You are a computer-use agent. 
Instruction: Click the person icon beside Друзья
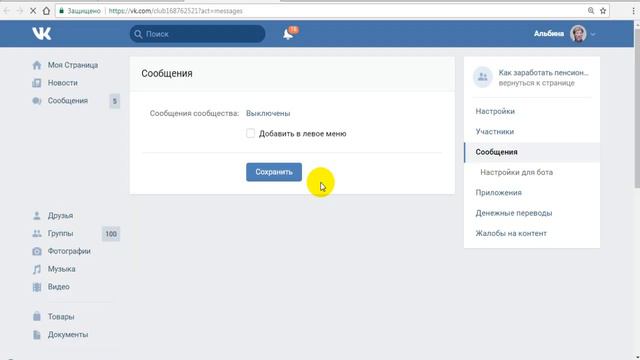pos(37,216)
